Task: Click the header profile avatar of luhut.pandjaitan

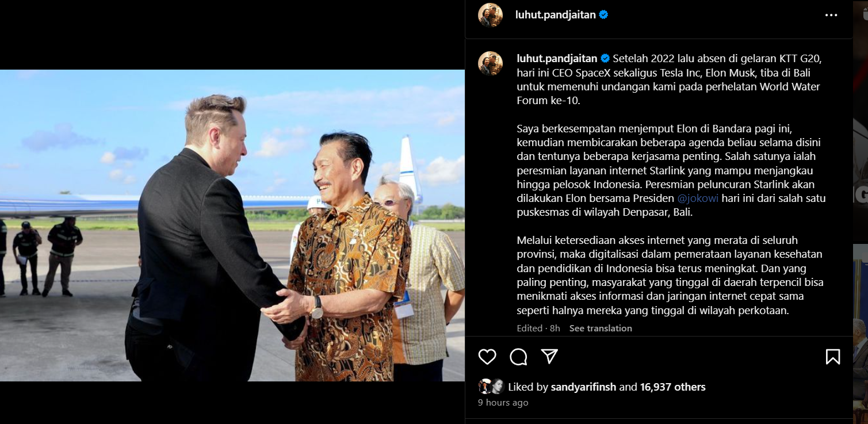Action: point(490,15)
